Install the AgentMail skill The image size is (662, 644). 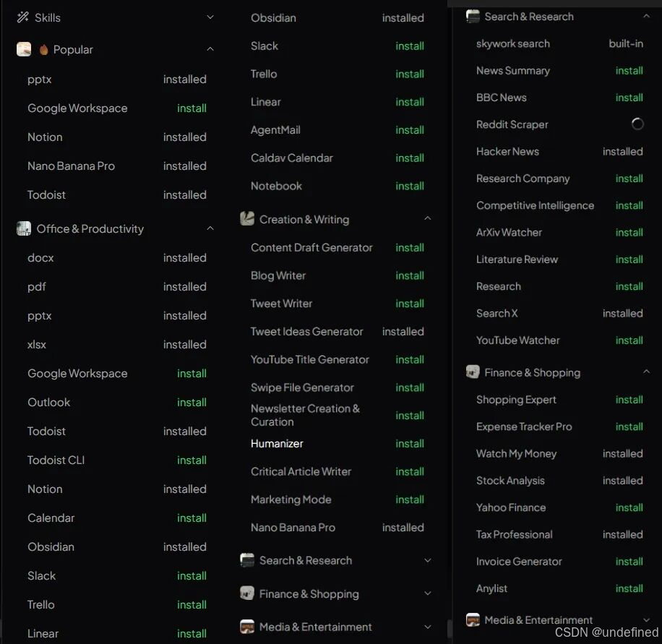click(410, 129)
